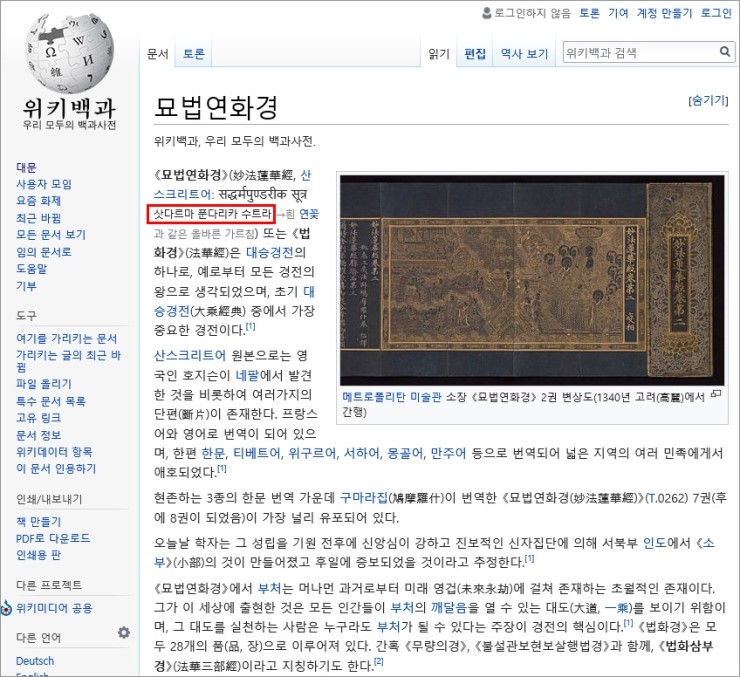
Task: Jump to footnote [2] after 법화삼부경
Action: 378,661
